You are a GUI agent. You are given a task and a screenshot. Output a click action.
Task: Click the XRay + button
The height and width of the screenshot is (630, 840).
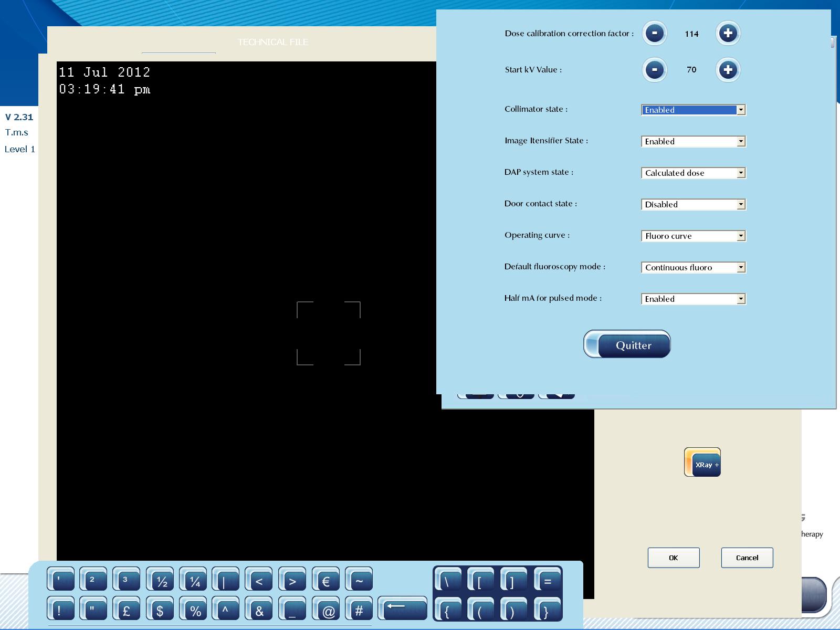pyautogui.click(x=702, y=462)
